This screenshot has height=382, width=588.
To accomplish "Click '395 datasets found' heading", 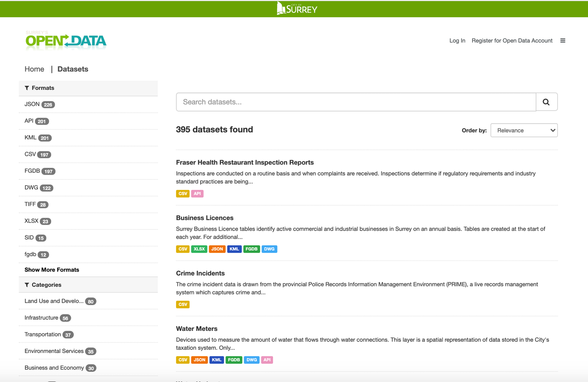I will coord(215,130).
